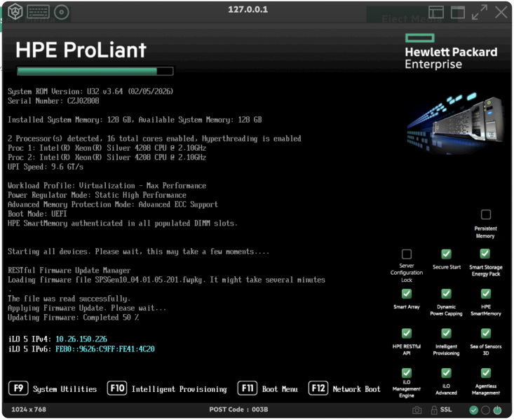
Task: Click the Power Regulator Mode line
Action: (97, 195)
